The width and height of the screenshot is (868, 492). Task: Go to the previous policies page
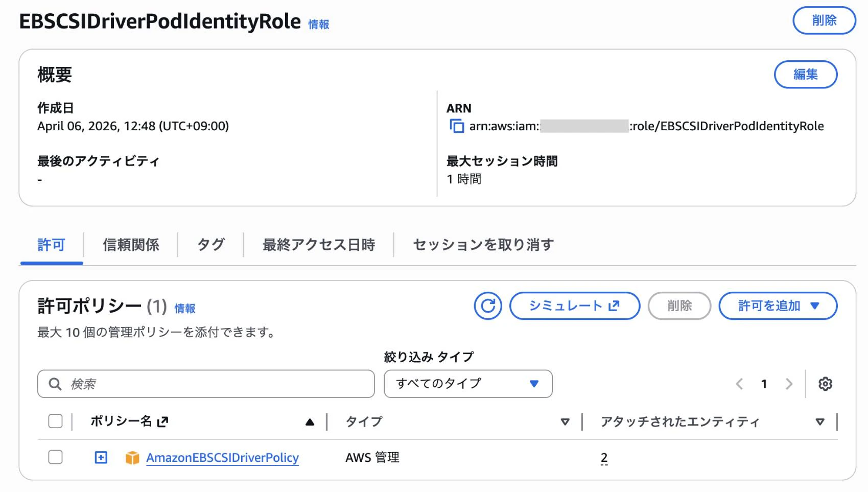tap(739, 384)
